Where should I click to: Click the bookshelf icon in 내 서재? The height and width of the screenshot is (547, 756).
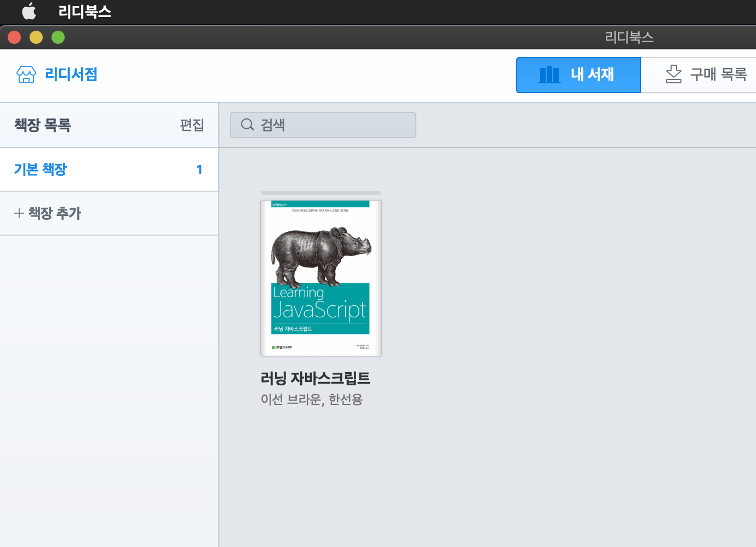click(549, 75)
